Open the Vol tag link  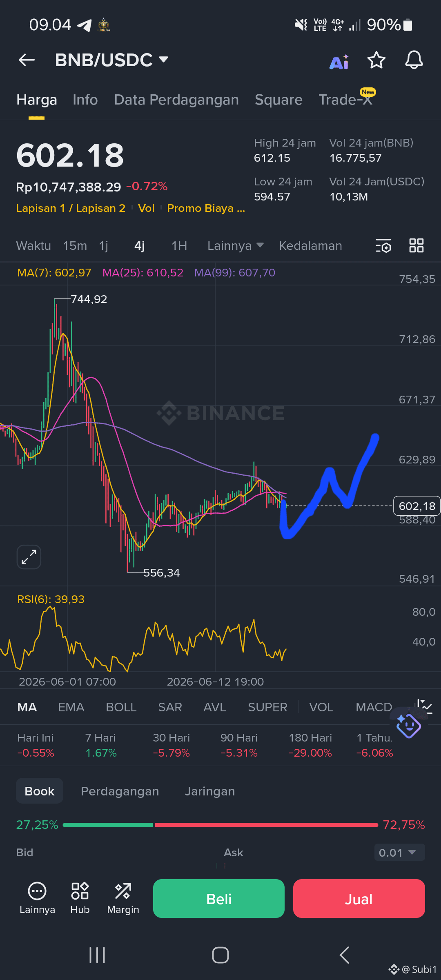(x=146, y=208)
